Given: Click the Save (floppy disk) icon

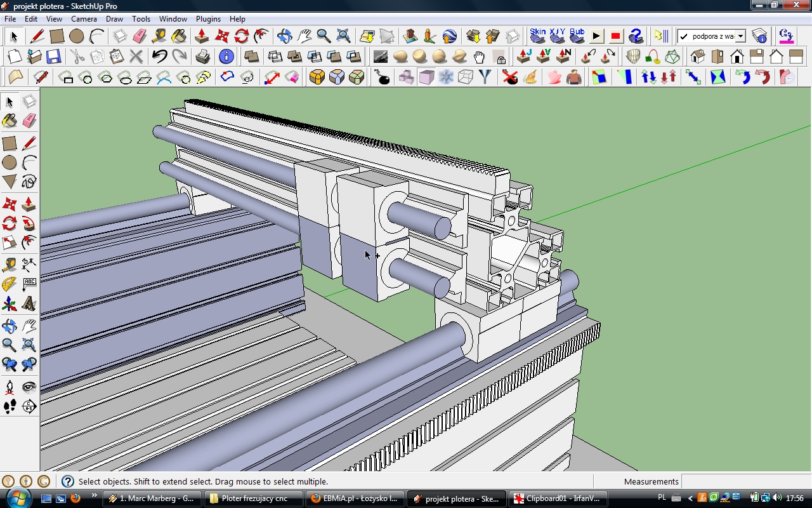Looking at the screenshot, I should point(53,57).
